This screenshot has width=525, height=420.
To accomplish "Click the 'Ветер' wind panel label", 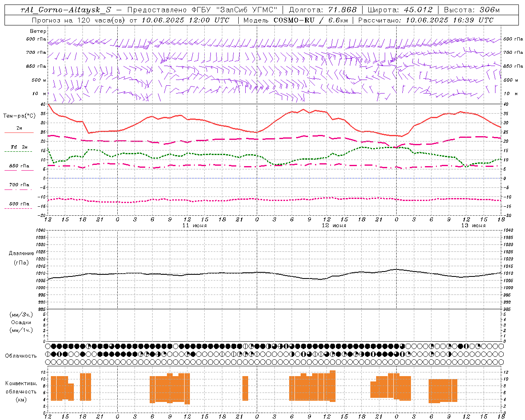I will point(38,31).
